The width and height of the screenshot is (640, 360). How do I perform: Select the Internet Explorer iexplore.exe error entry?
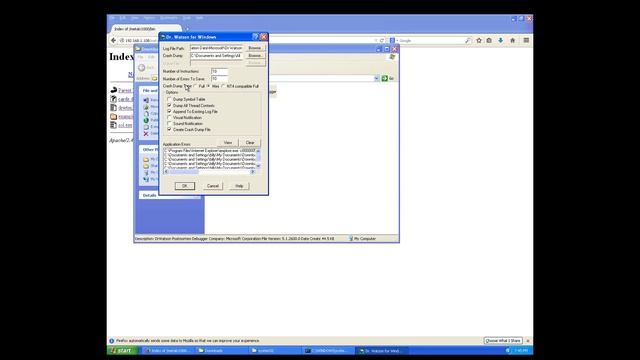210,150
